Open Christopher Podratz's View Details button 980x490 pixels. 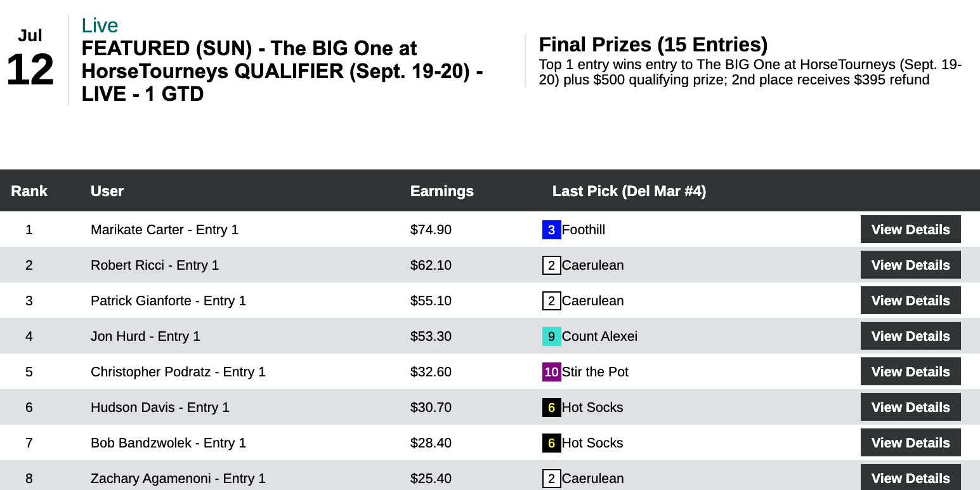pos(910,372)
